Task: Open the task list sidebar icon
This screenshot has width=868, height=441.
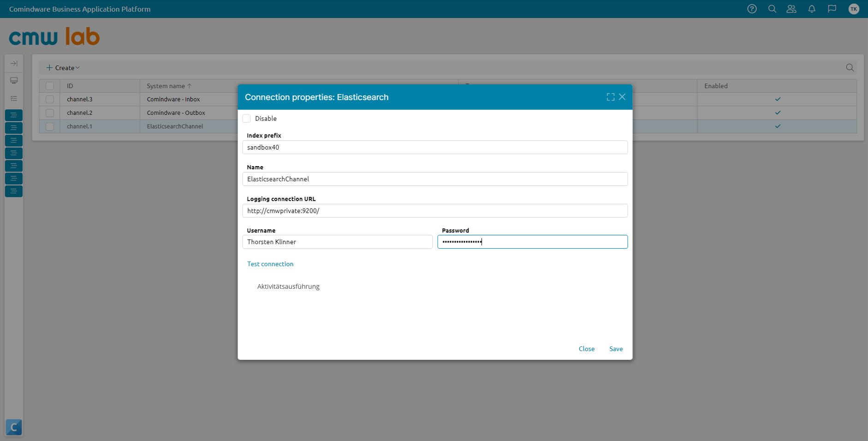Action: [x=14, y=98]
